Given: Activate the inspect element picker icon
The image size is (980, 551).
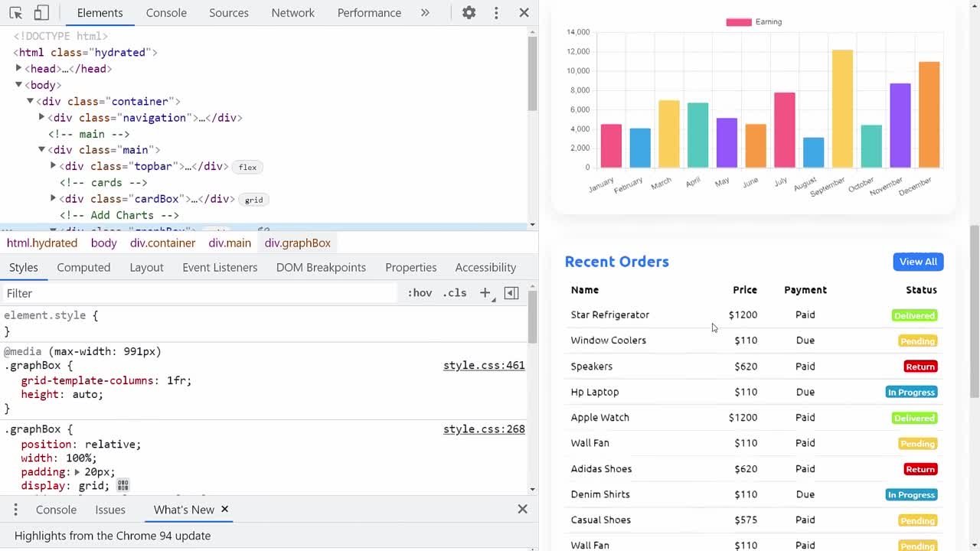Looking at the screenshot, I should coord(15,13).
